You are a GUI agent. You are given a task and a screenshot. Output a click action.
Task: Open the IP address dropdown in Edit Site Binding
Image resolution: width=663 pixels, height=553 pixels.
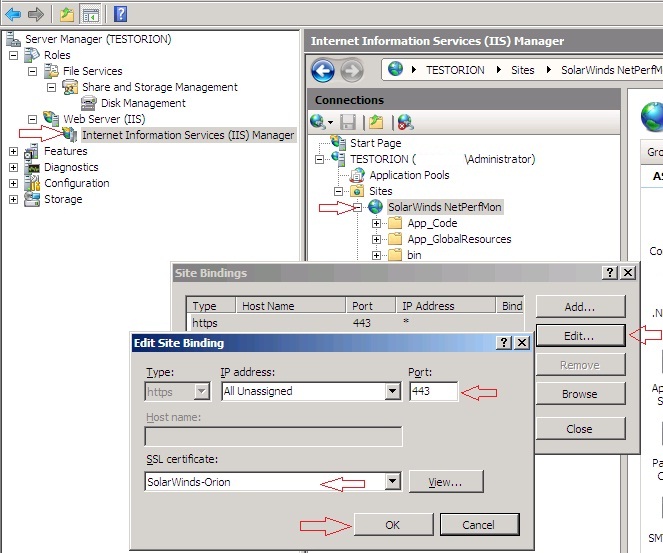click(x=392, y=391)
